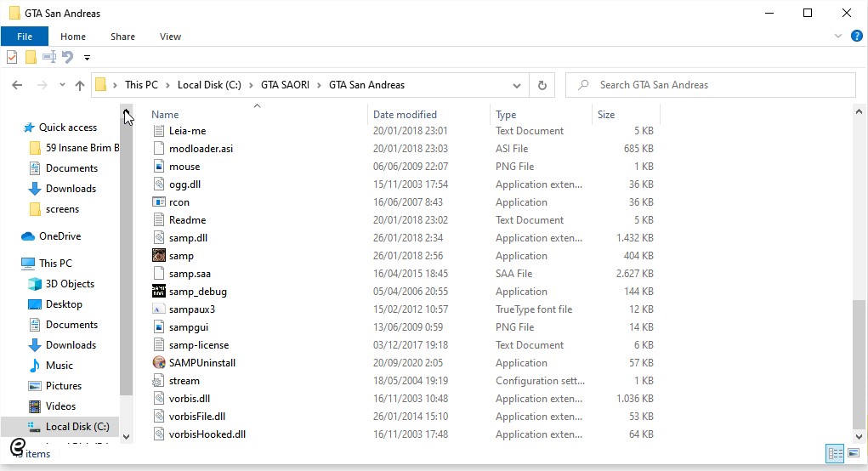Image resolution: width=868 pixels, height=471 pixels.
Task: Click This PC in the address bar
Action: [x=141, y=85]
